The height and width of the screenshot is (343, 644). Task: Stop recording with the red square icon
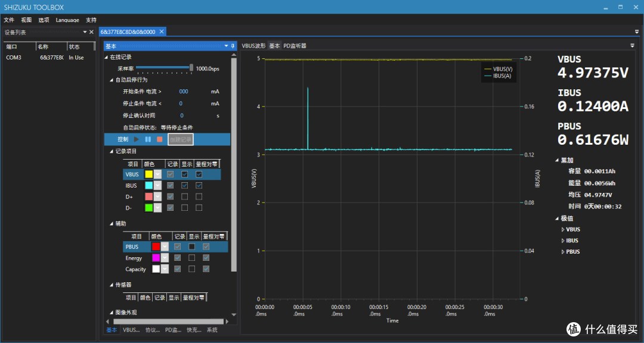pos(160,139)
